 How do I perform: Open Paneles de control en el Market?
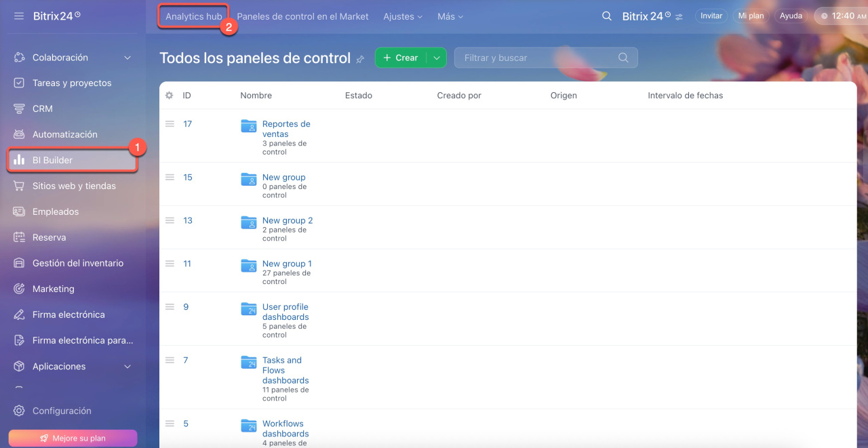[x=302, y=16]
